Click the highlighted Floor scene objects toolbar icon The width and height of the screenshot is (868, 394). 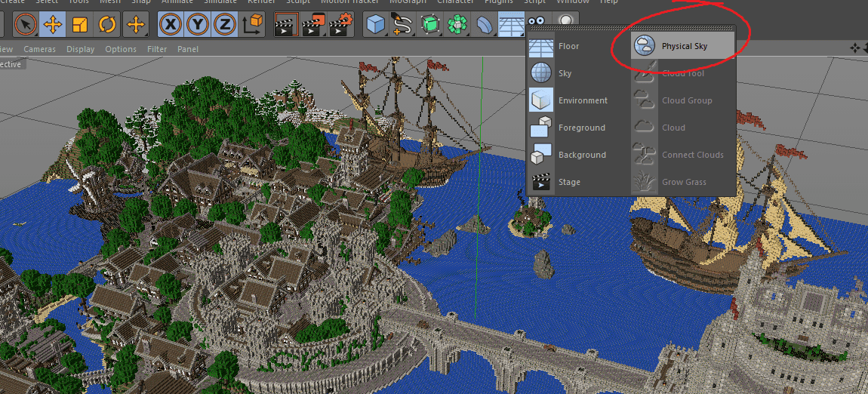(511, 24)
